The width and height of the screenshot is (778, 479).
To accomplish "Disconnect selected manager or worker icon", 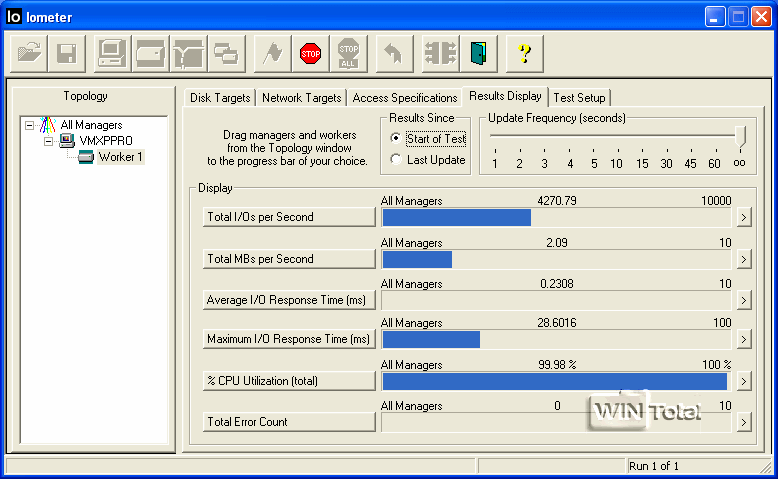I will (440, 53).
